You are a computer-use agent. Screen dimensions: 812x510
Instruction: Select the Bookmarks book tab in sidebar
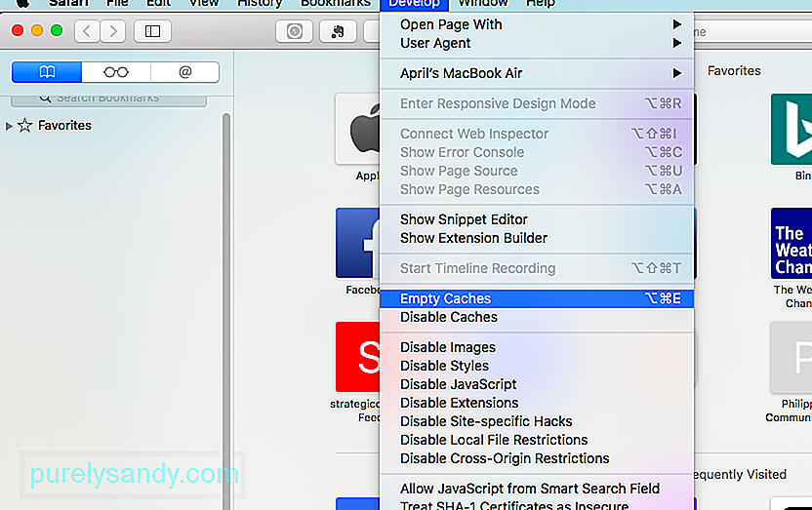coord(47,72)
